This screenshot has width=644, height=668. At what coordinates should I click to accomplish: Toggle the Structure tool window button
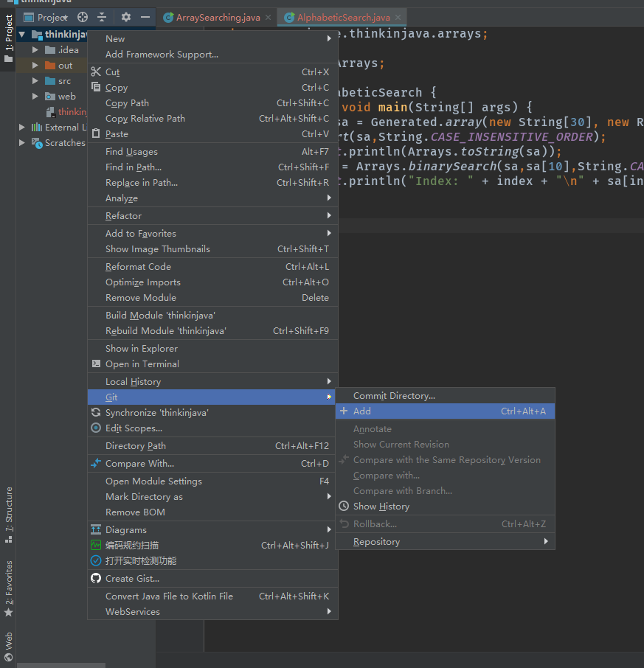pos(9,514)
